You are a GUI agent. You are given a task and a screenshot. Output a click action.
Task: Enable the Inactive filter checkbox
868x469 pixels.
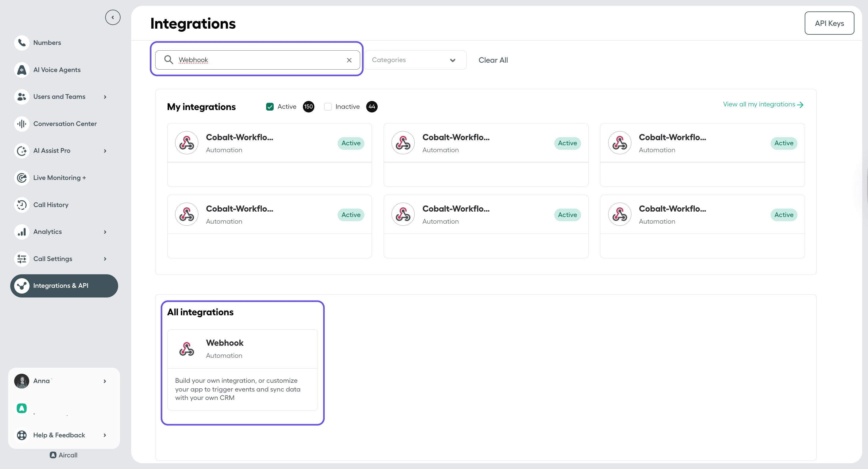328,107
